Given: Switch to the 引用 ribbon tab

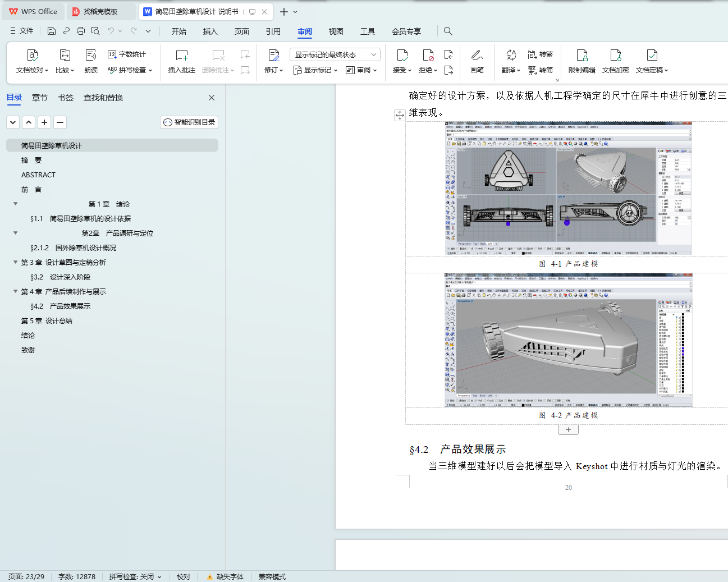Looking at the screenshot, I should click(x=273, y=31).
